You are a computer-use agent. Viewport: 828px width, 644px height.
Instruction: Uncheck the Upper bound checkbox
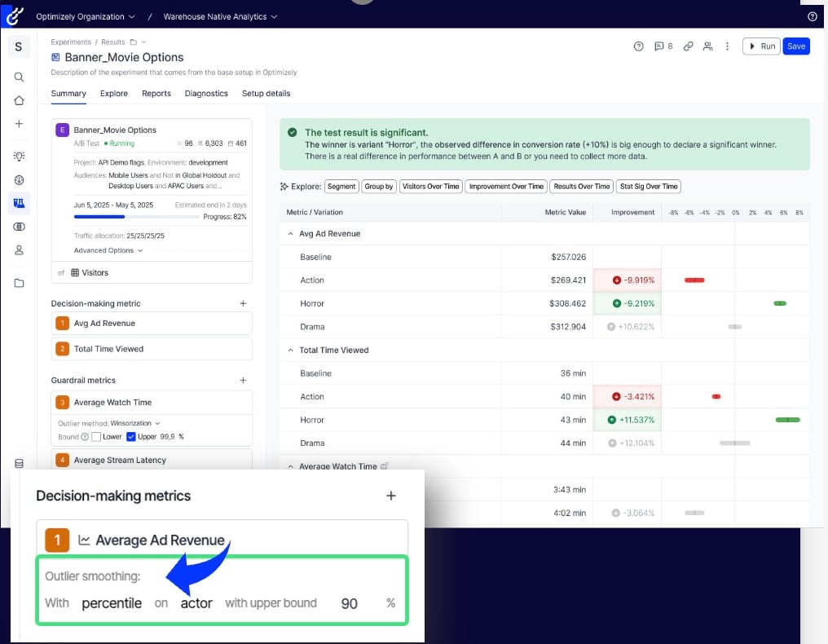coord(131,437)
